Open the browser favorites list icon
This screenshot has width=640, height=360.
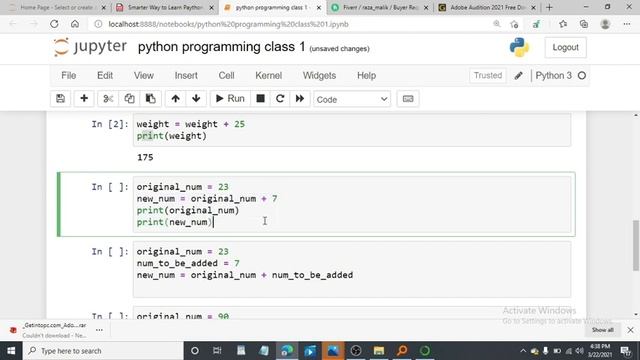(x=563, y=24)
